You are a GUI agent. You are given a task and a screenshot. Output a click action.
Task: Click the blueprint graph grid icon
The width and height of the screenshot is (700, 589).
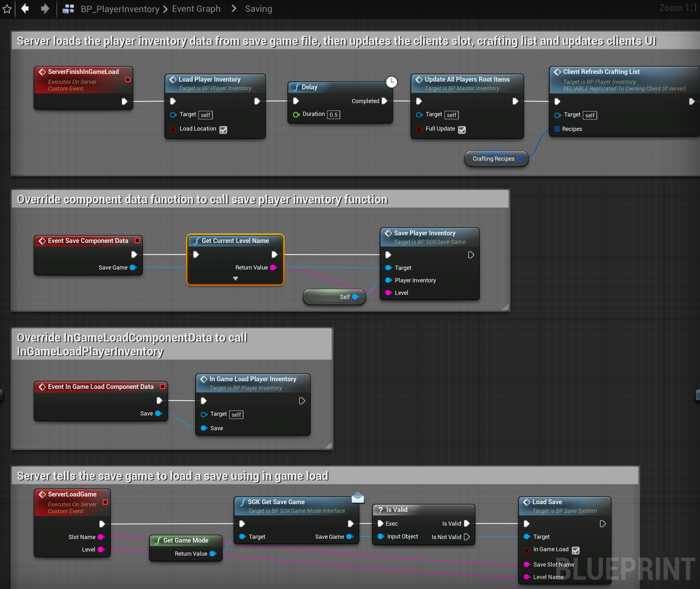[x=68, y=9]
